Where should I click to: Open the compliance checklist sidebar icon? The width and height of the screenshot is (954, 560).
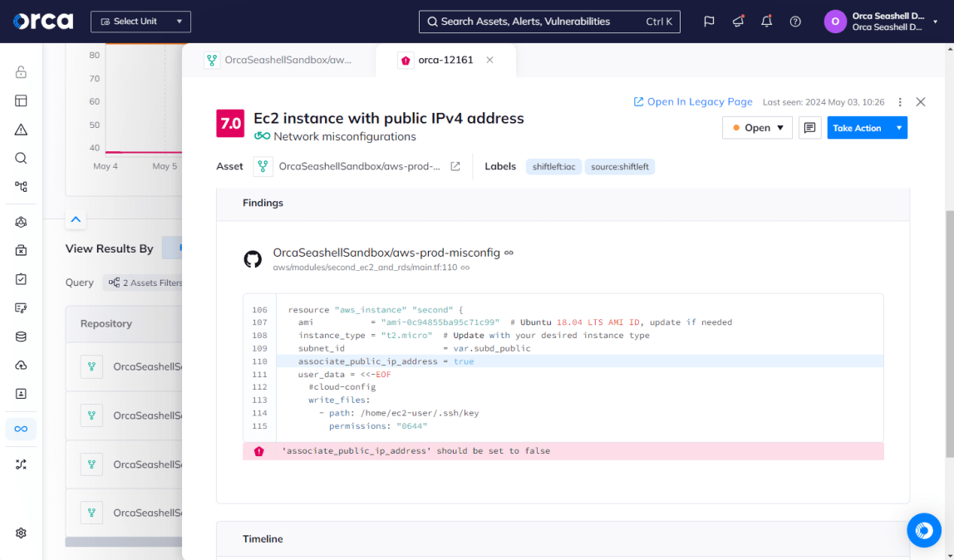[21, 279]
